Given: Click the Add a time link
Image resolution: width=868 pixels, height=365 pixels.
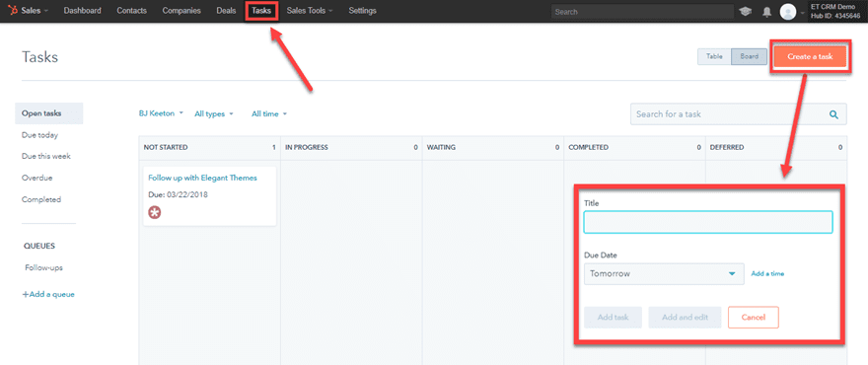Looking at the screenshot, I should point(767,273).
